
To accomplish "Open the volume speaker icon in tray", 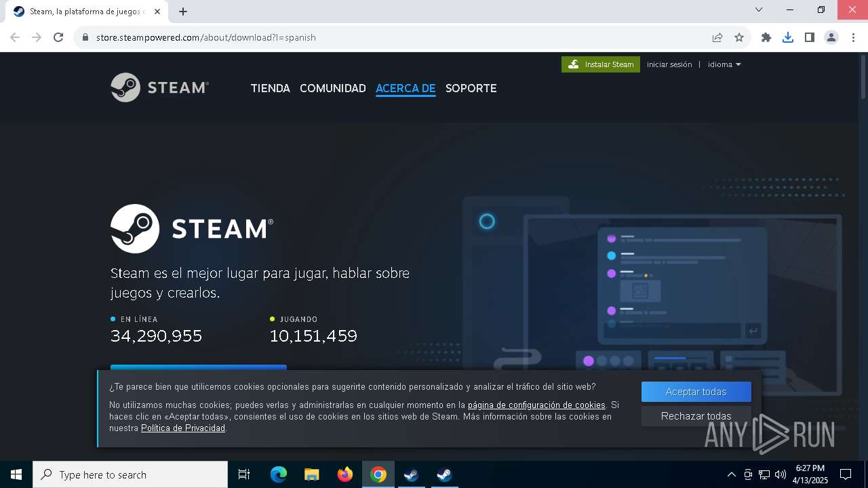I will tap(781, 474).
